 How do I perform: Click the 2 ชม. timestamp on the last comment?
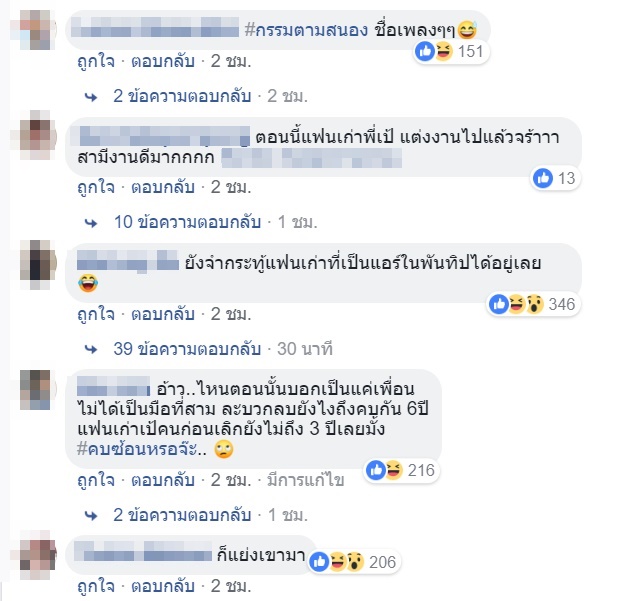coord(231,586)
